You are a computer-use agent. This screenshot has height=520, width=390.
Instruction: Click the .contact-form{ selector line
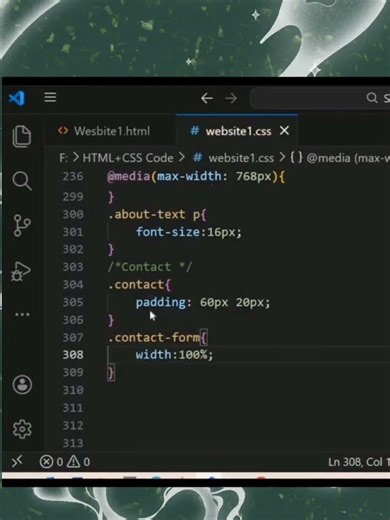(157, 338)
